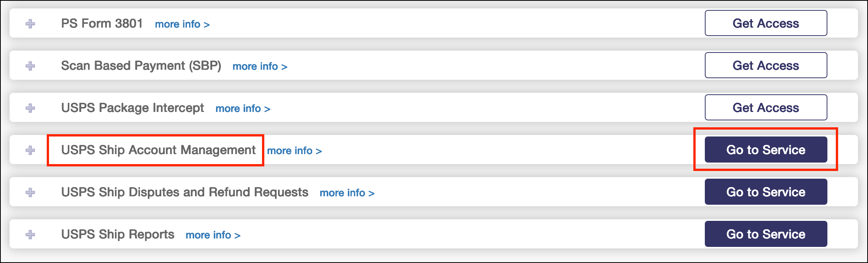The image size is (868, 263).
Task: Expand USPS Ship Account Management row
Action: (30, 150)
